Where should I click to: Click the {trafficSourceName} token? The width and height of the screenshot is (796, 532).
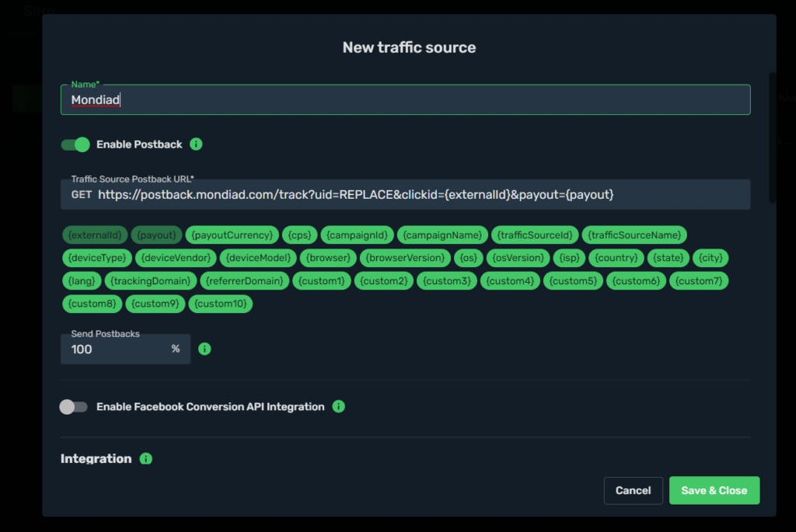(x=634, y=235)
